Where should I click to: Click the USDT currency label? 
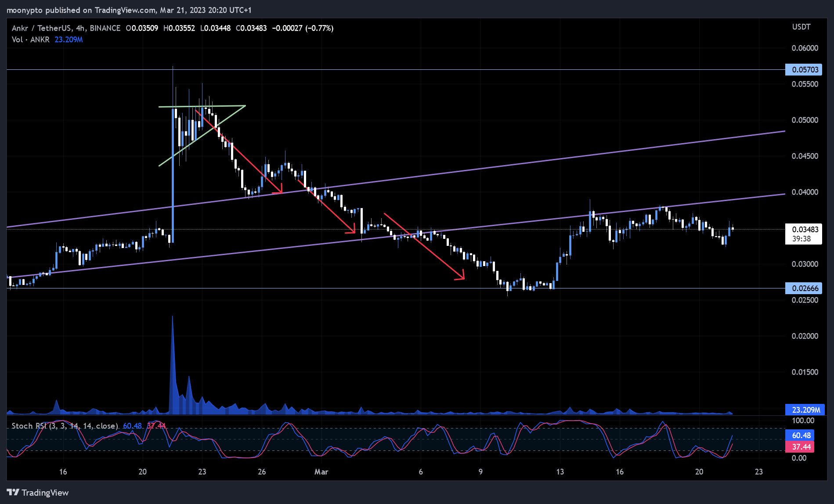pos(801,27)
